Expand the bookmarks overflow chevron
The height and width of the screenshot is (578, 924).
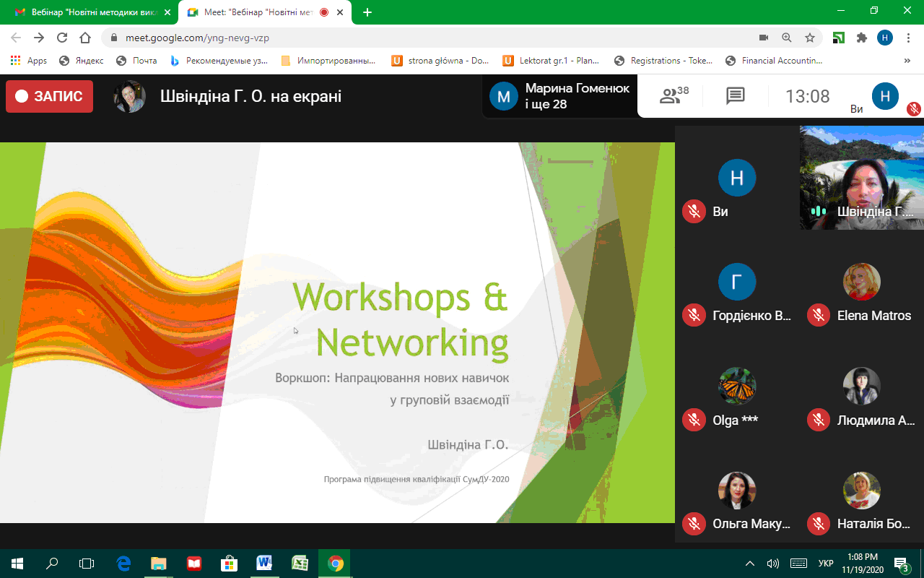(907, 61)
